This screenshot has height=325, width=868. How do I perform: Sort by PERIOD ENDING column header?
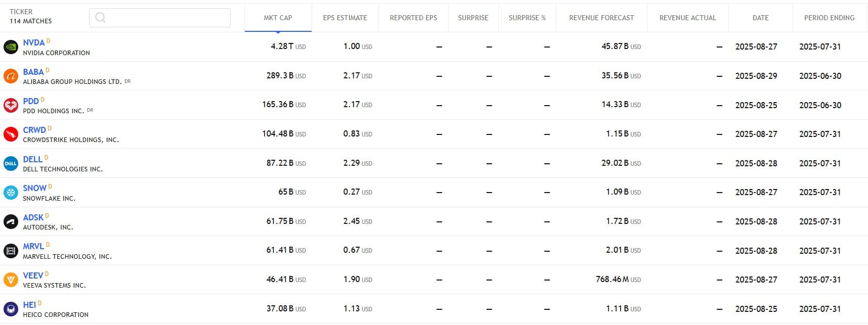(x=830, y=18)
